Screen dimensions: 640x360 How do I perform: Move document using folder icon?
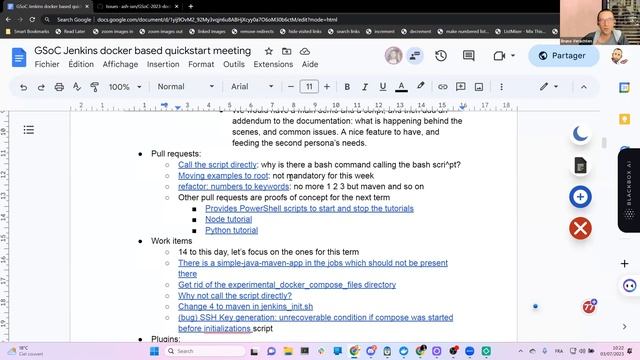(287, 51)
